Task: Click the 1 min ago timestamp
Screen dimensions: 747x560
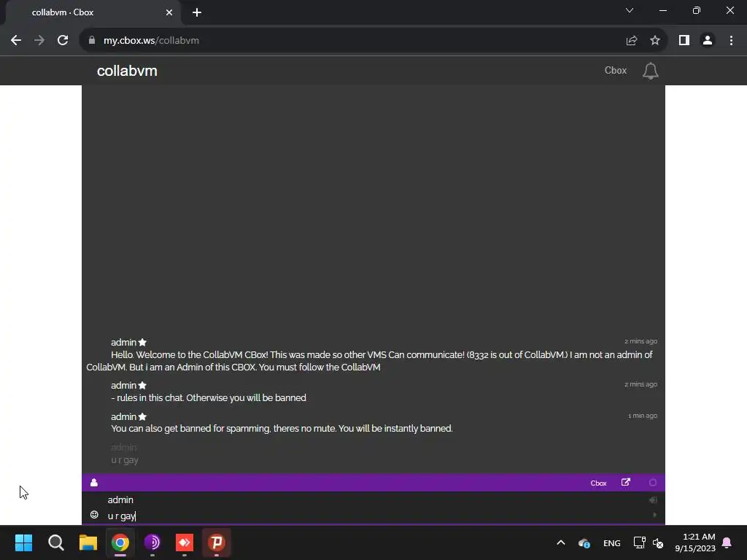Action: pyautogui.click(x=642, y=416)
